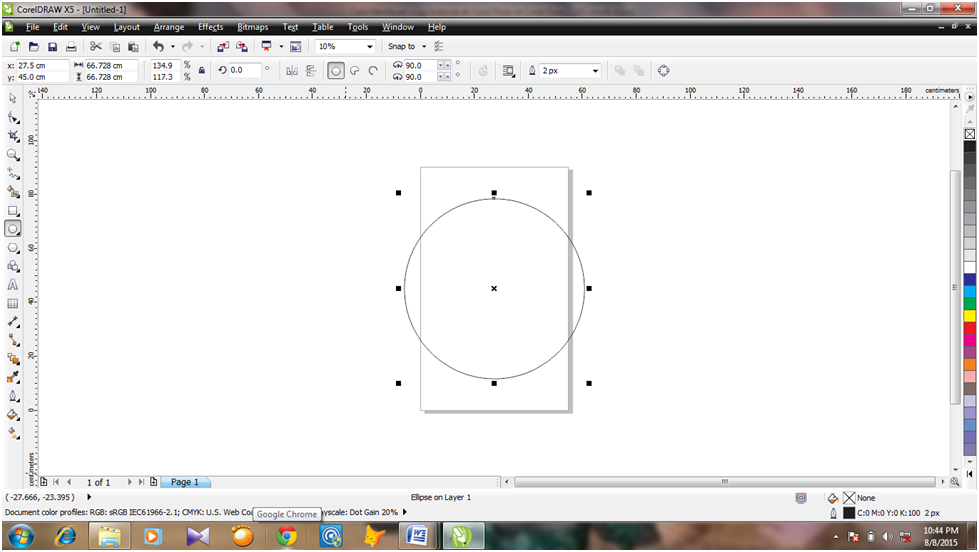
Task: Toggle the lock ratio padlock
Action: [201, 71]
